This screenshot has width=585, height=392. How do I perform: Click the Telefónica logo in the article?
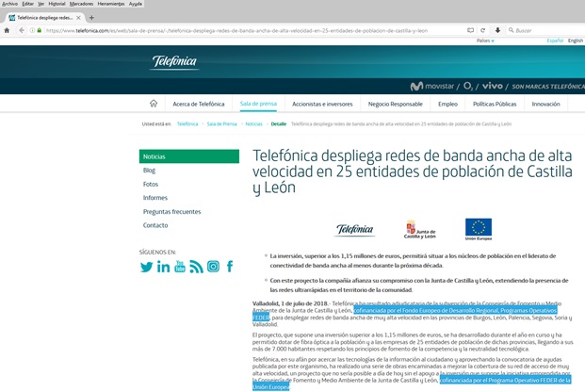click(354, 229)
